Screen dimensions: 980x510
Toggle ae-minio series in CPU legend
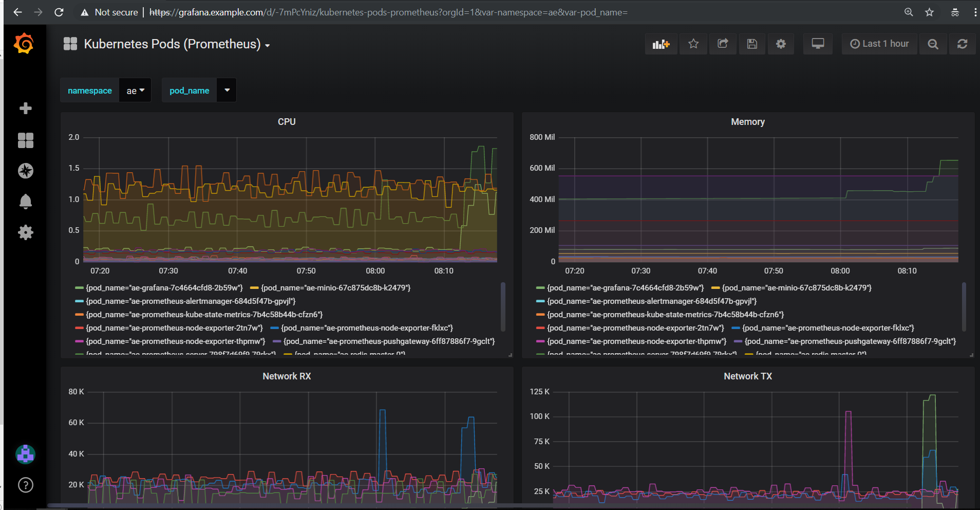[x=335, y=288]
